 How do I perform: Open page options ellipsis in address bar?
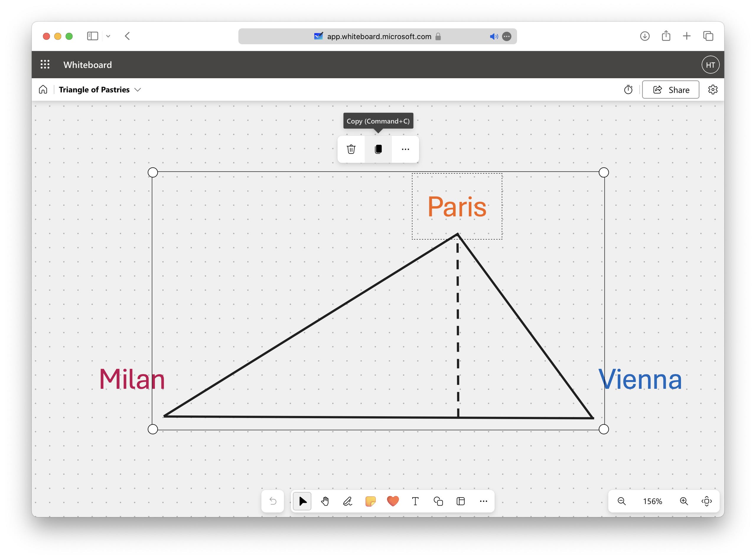pos(506,36)
